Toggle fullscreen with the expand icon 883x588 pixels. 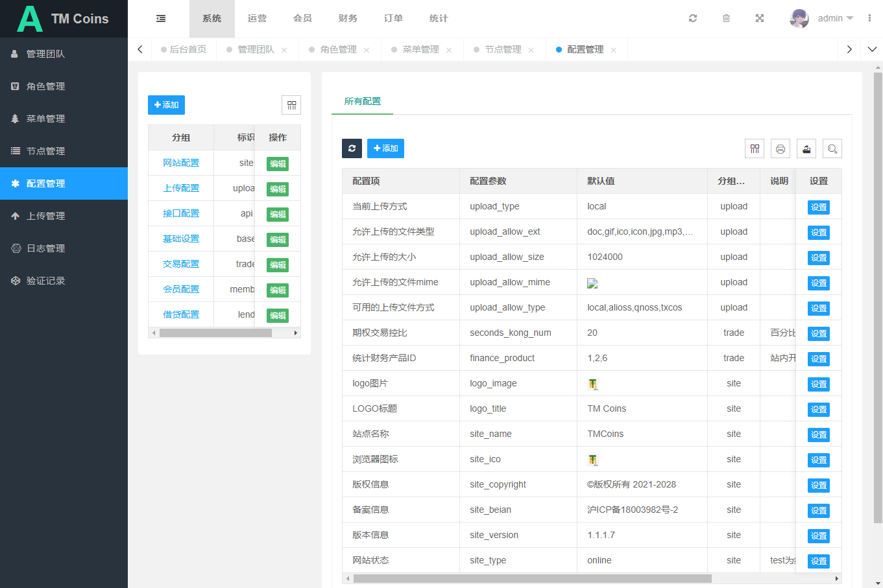click(x=760, y=19)
